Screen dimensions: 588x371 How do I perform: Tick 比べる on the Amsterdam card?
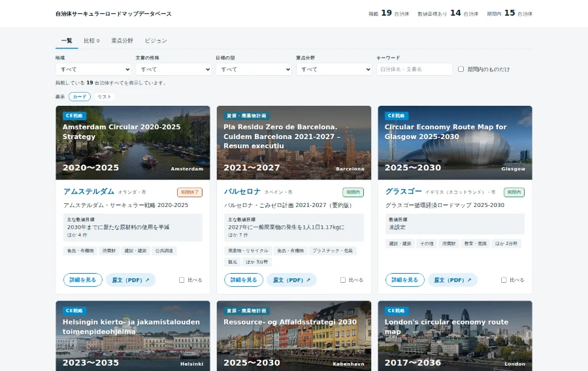click(182, 280)
